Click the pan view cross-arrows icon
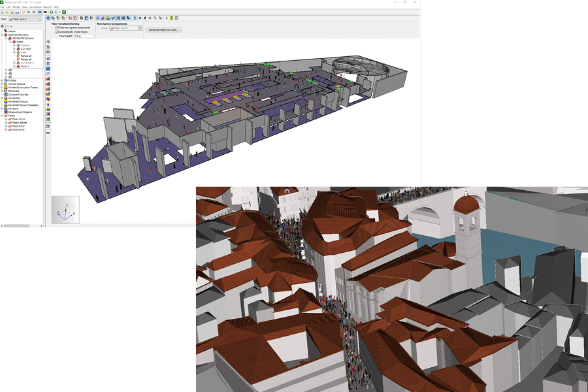The height and width of the screenshot is (392, 588). coord(150,18)
